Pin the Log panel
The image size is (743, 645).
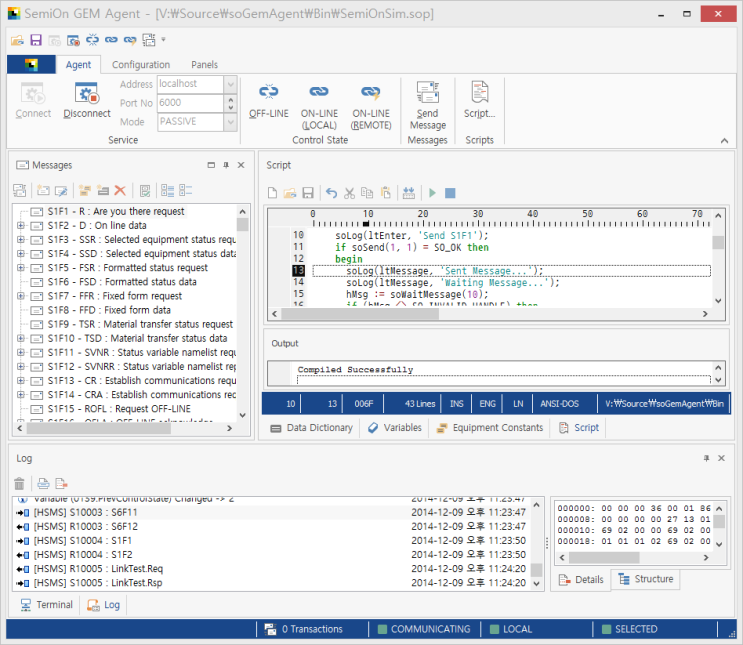tap(707, 458)
